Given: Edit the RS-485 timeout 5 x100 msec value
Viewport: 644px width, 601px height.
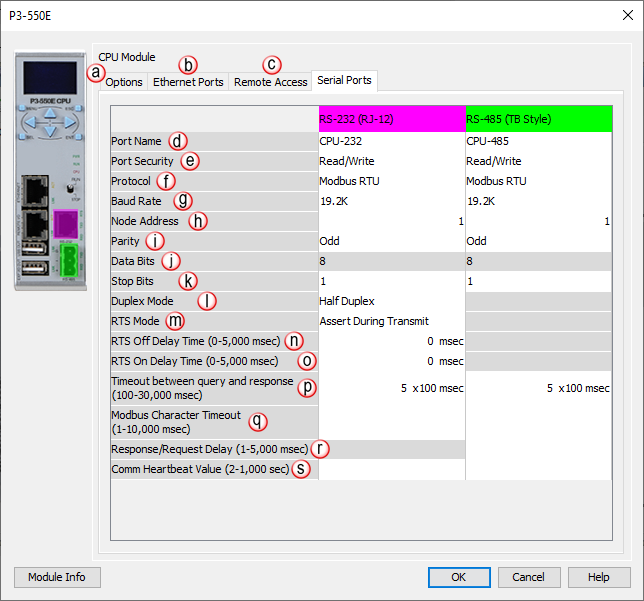Looking at the screenshot, I should (x=538, y=388).
